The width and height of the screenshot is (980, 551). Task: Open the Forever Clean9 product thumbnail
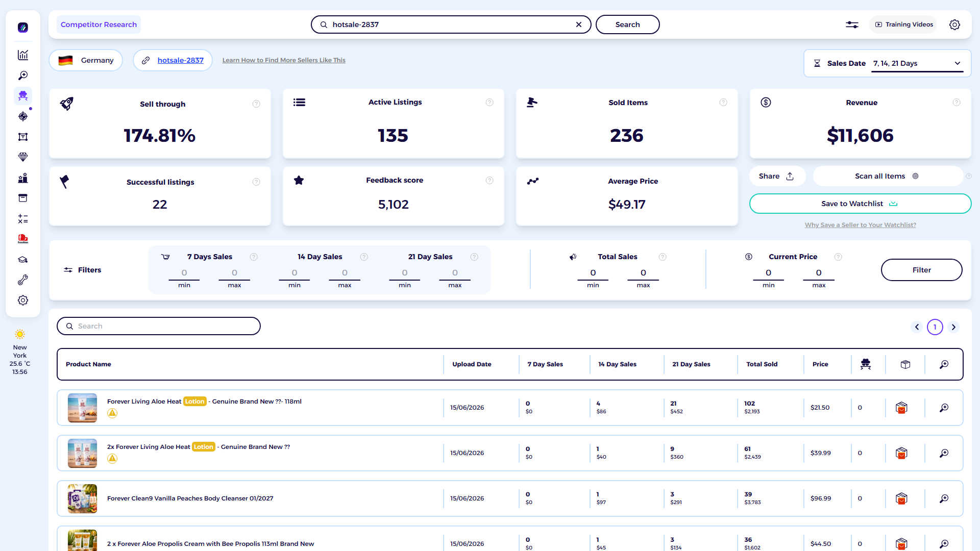(x=82, y=498)
